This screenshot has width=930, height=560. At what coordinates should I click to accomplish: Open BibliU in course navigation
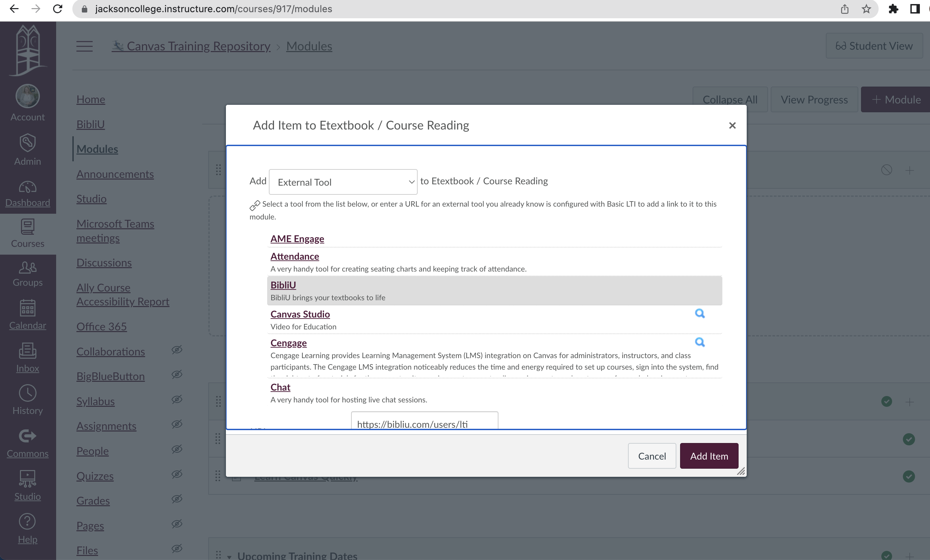point(91,124)
